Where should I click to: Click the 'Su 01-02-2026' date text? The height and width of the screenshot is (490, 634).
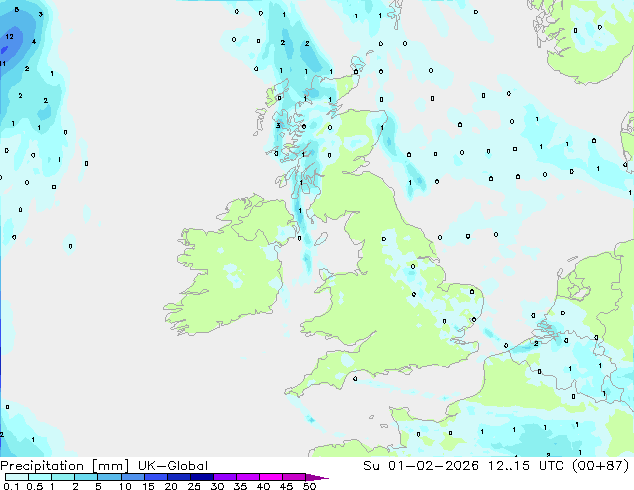click(421, 466)
